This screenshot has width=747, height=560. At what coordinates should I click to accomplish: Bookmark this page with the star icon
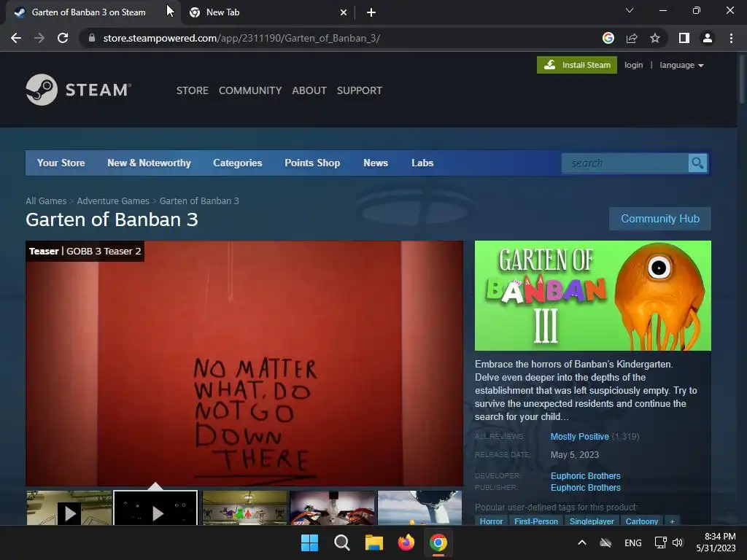[x=655, y=38]
